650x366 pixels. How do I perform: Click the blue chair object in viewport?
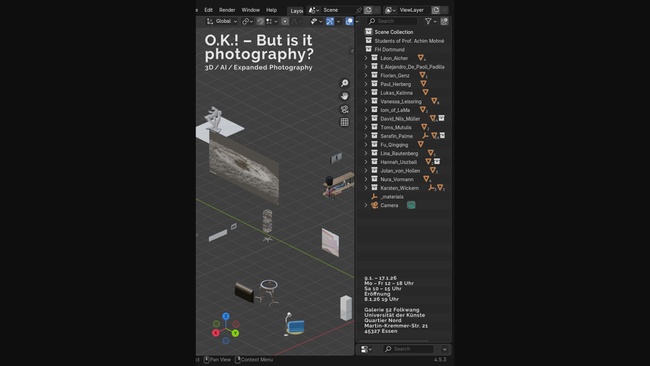coord(296,326)
